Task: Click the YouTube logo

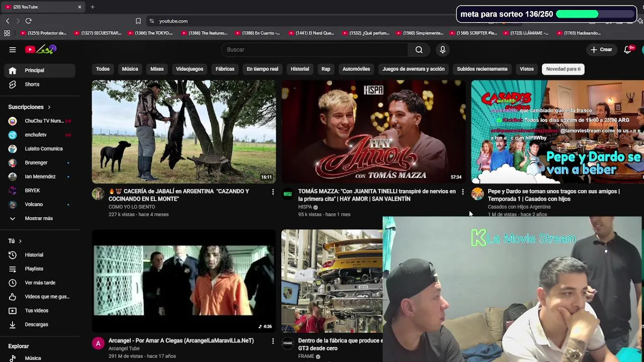Action: (x=41, y=49)
